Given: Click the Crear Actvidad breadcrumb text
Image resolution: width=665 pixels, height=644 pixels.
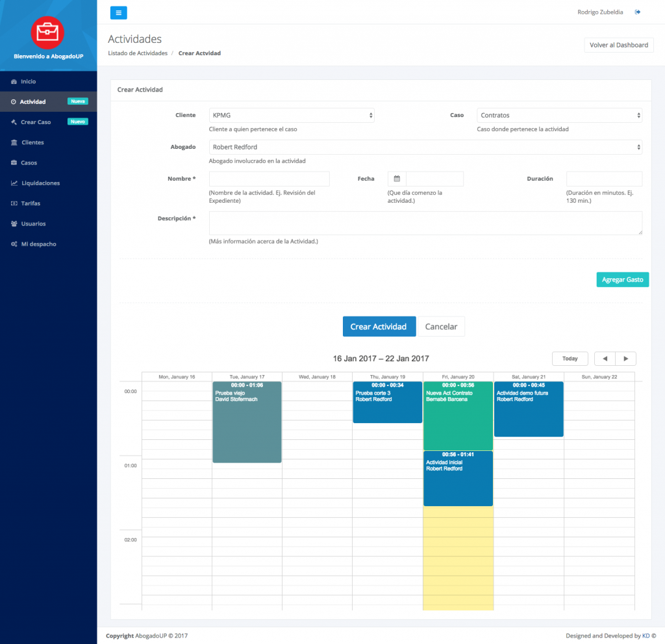Looking at the screenshot, I should click(199, 53).
